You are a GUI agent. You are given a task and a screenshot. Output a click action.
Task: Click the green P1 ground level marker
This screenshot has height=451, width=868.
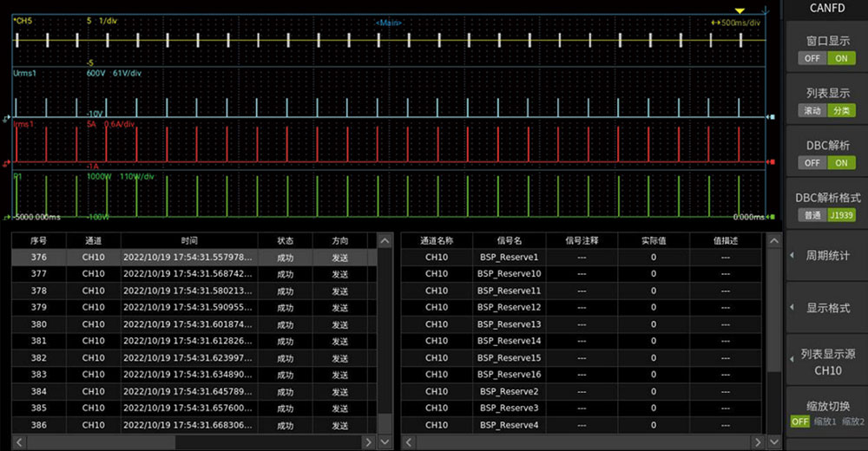click(x=8, y=218)
